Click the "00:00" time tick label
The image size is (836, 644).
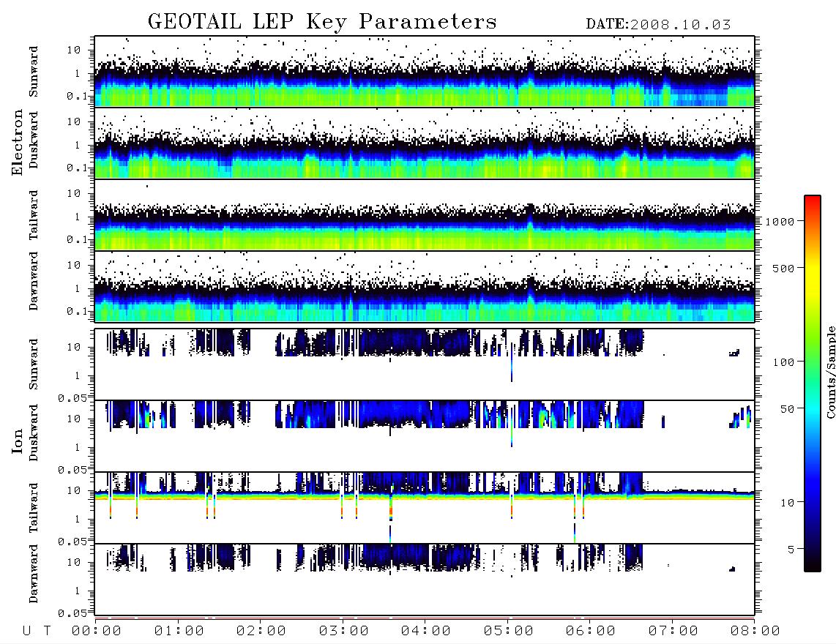97,632
